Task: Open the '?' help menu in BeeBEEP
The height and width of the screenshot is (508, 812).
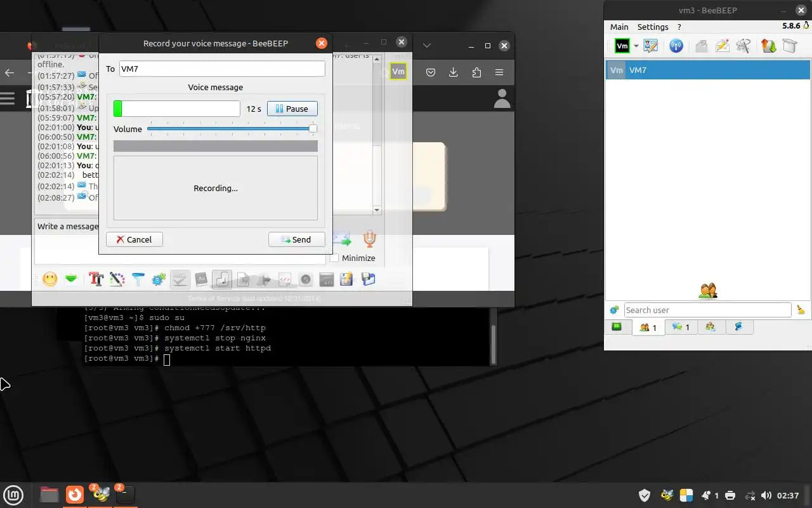Action: (679, 27)
